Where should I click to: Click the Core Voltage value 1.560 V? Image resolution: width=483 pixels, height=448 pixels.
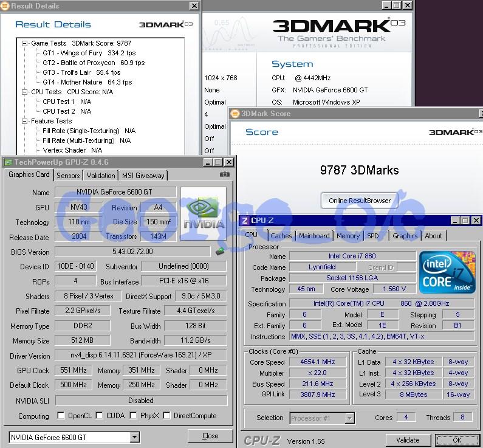[394, 289]
